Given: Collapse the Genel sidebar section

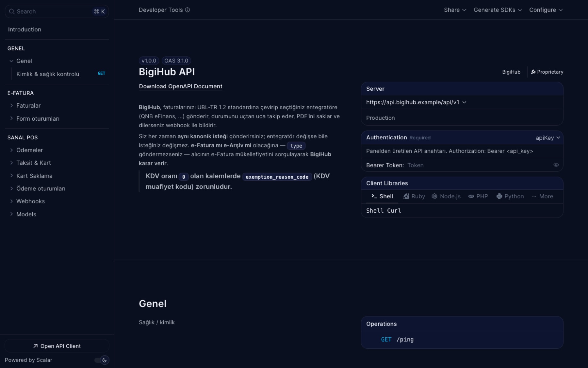Looking at the screenshot, I should 11,61.
